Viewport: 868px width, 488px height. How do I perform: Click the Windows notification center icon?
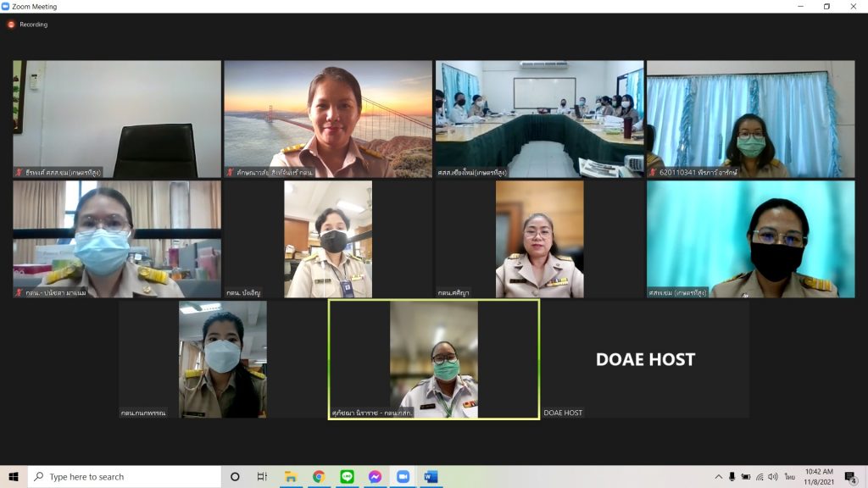pyautogui.click(x=851, y=477)
